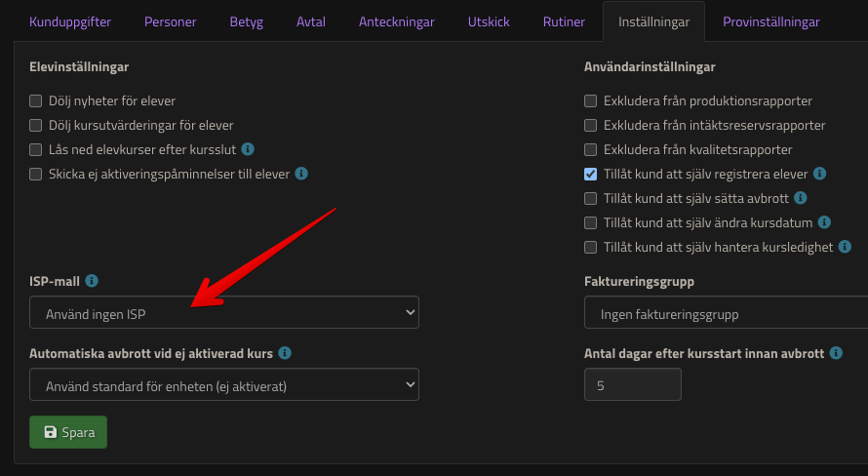
Task: Open the ISP-mall dropdown
Action: (x=224, y=313)
